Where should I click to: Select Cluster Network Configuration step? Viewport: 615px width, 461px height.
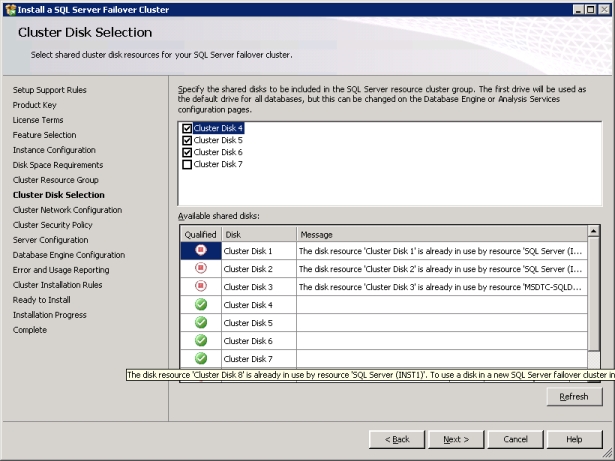[67, 210]
